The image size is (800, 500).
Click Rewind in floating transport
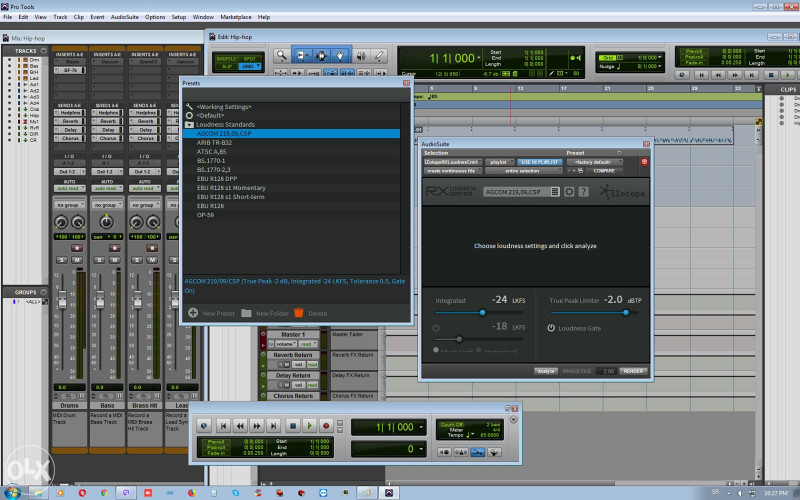[240, 426]
